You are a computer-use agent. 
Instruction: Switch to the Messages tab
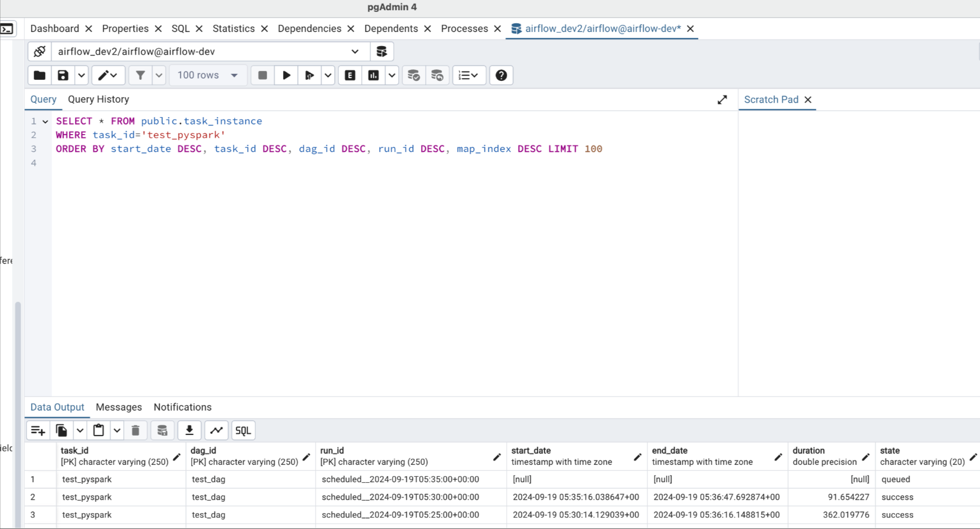118,407
